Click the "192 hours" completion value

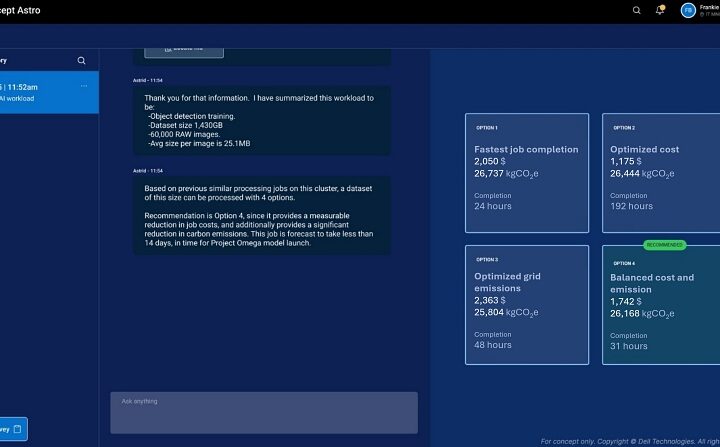[631, 206]
